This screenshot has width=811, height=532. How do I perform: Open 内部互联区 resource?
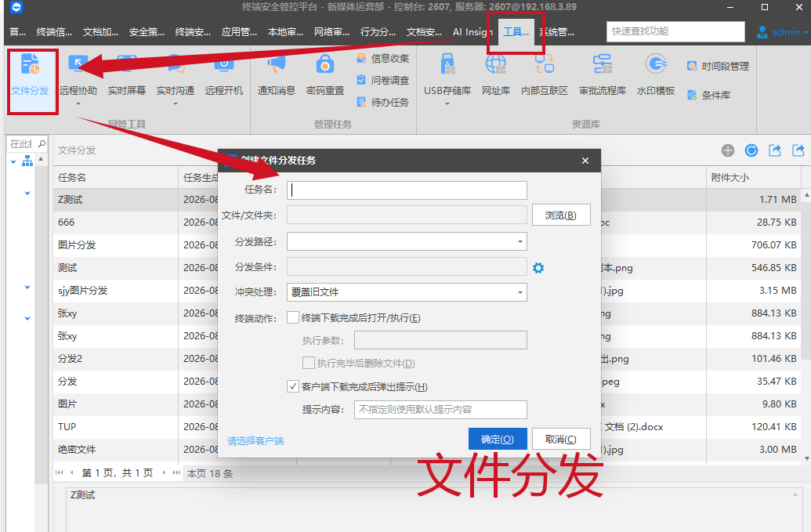pos(545,75)
